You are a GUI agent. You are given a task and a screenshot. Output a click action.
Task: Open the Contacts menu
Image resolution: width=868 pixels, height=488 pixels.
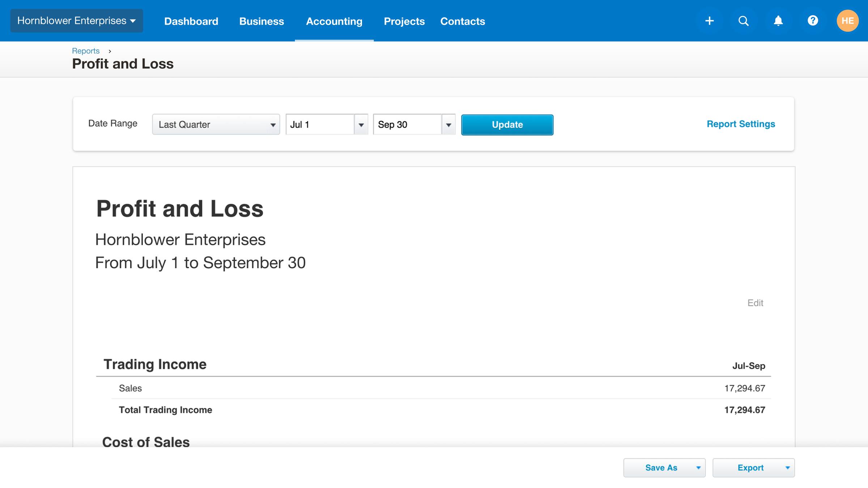(x=462, y=21)
